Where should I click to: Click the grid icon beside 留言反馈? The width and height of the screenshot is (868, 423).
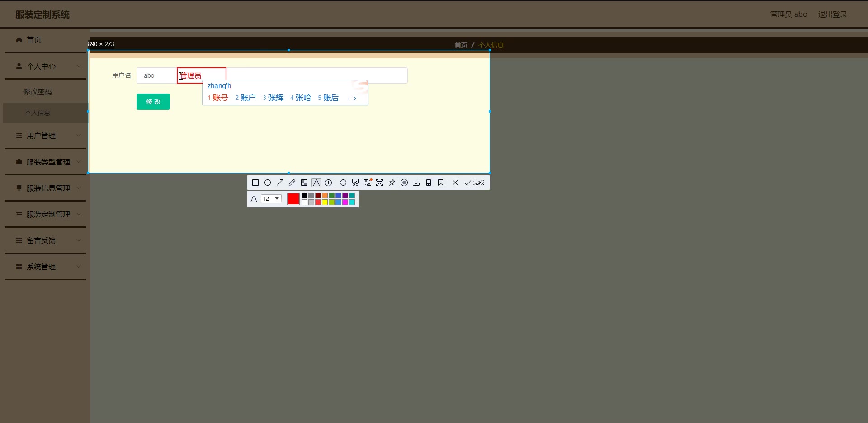(19, 240)
